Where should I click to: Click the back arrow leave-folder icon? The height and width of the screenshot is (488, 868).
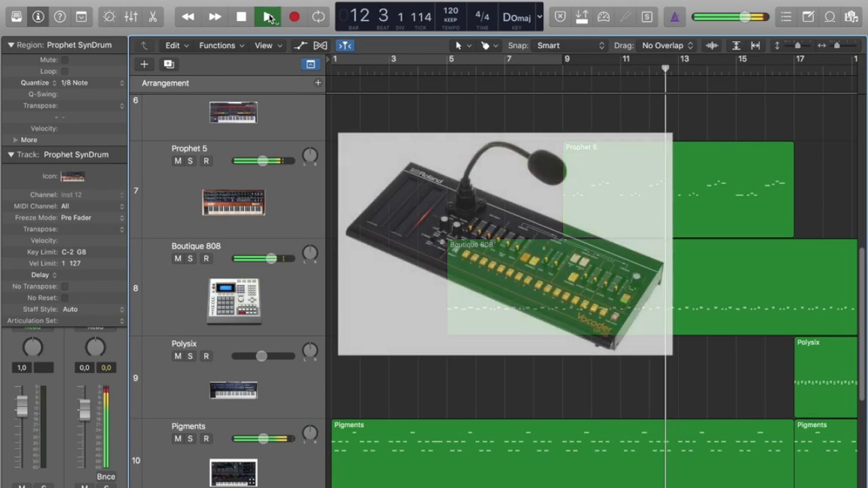pyautogui.click(x=144, y=45)
